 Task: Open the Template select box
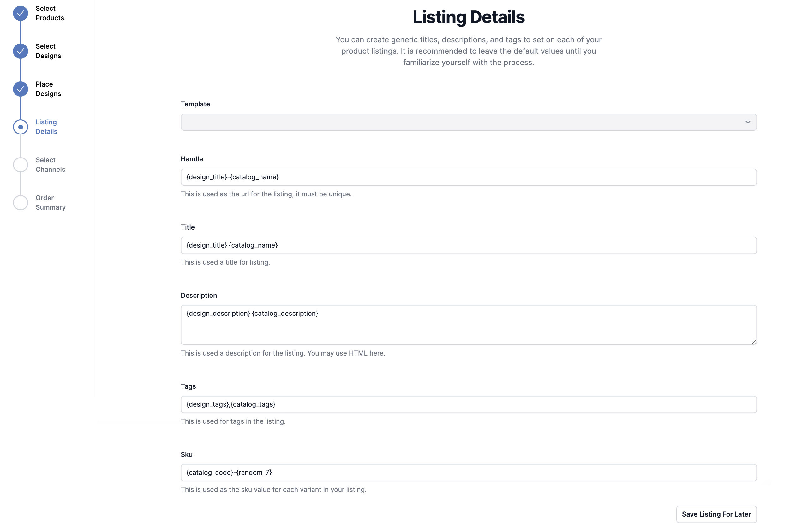point(468,122)
